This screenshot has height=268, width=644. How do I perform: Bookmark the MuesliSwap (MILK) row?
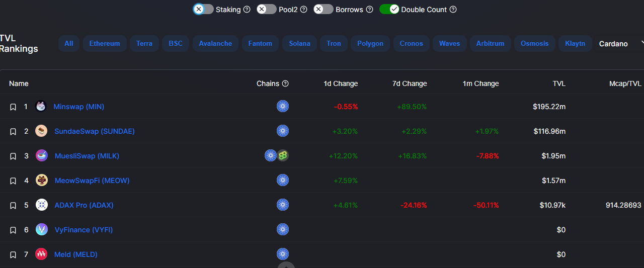(x=13, y=156)
